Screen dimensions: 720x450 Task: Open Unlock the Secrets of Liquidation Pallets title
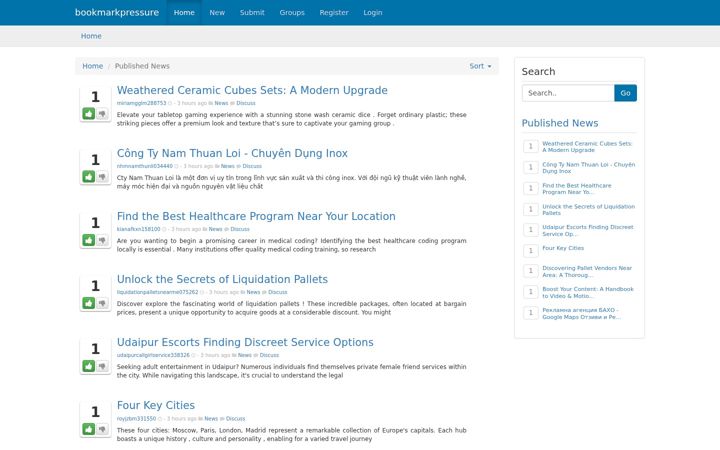point(222,279)
